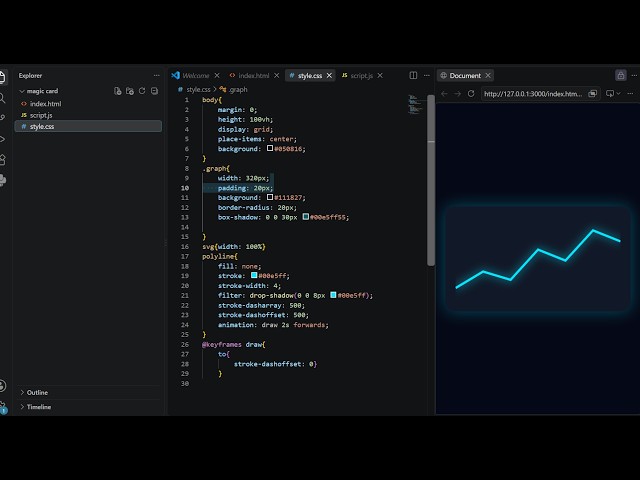Viewport: 640px width, 480px height.
Task: Collapse all folders in Explorer
Action: pos(154,91)
